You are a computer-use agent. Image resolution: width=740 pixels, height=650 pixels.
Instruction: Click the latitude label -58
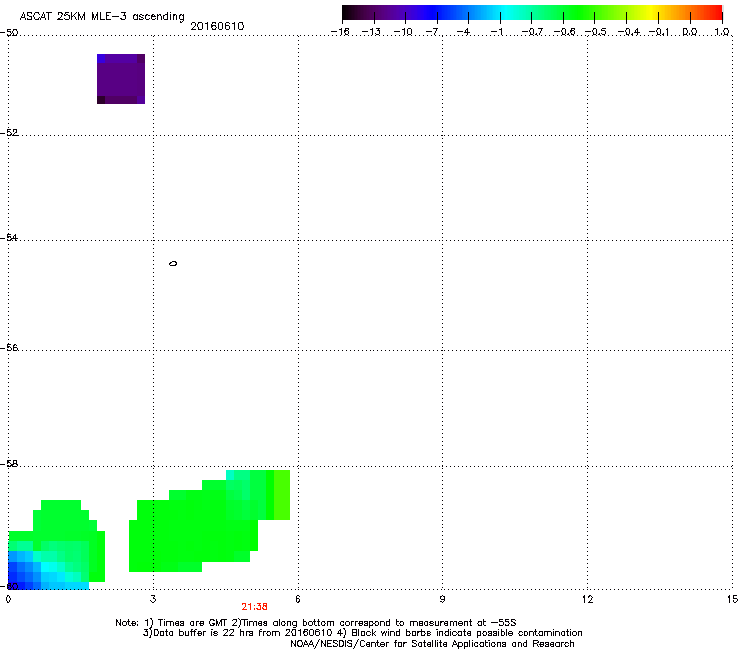[9, 464]
